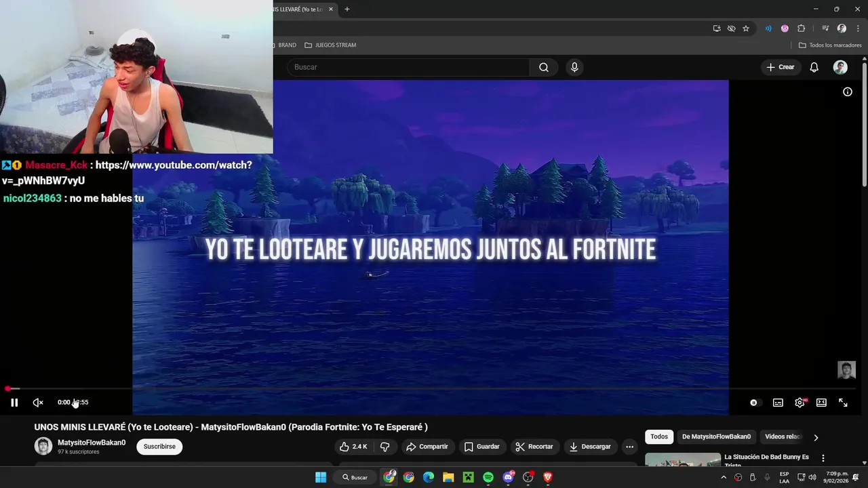Open Brave browser from the taskbar

(548, 478)
